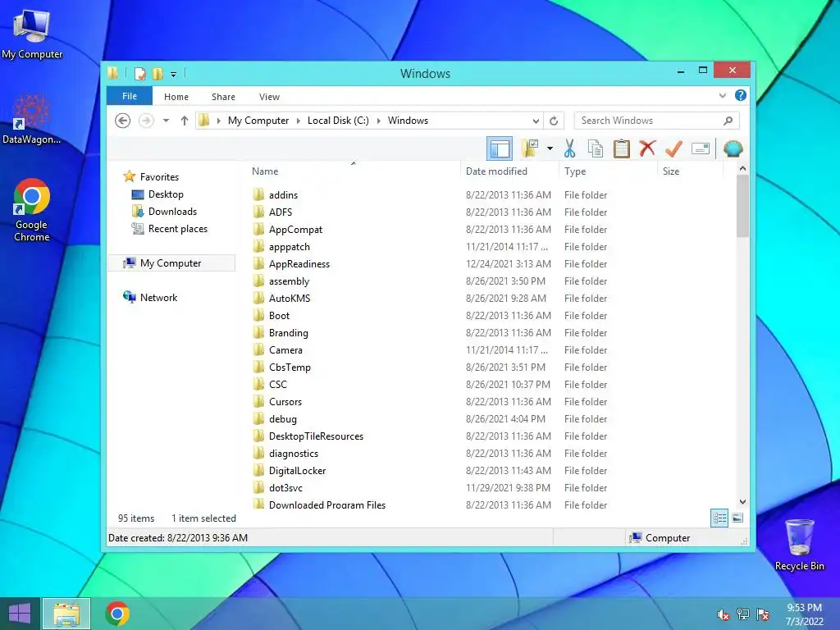Click the Windows Start button
Screen dimensions: 840x630
(20, 614)
